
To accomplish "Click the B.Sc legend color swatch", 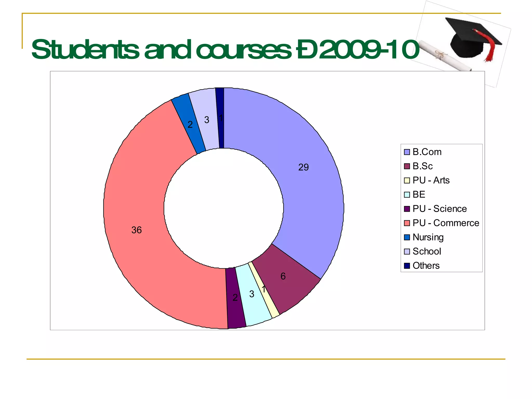I will [x=407, y=166].
